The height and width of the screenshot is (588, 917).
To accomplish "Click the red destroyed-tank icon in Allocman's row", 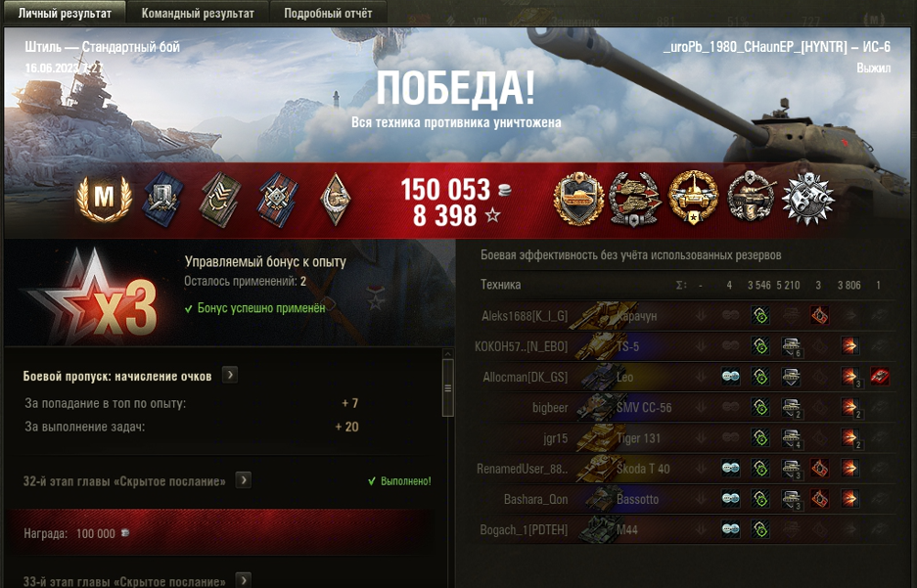I will (879, 377).
